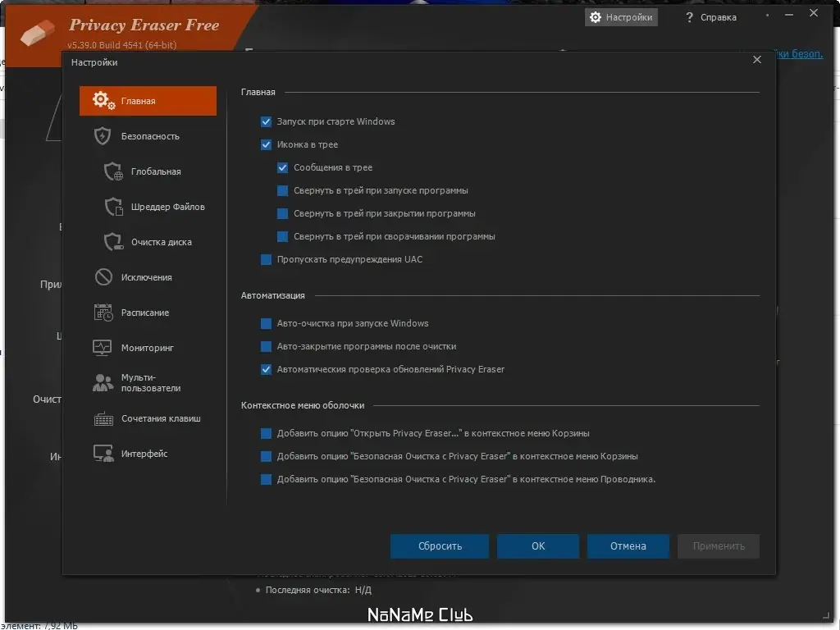Image resolution: width=840 pixels, height=630 pixels.
Task: Enable Свернуть в трей при запуске программы
Action: [283, 190]
